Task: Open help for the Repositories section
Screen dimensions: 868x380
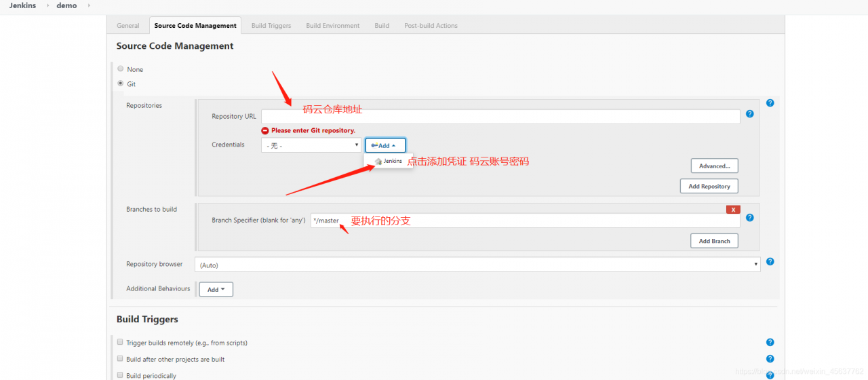Action: (x=770, y=103)
